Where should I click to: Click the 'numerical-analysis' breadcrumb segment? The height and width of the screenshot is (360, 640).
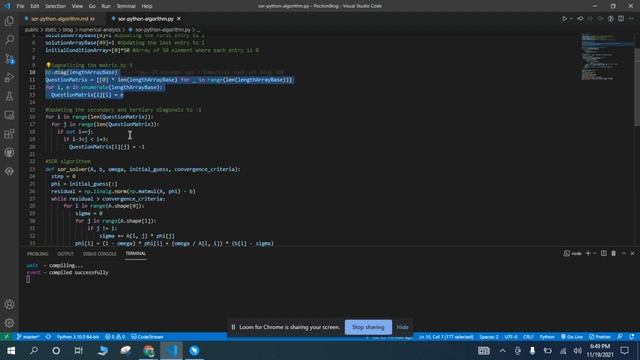(100, 30)
